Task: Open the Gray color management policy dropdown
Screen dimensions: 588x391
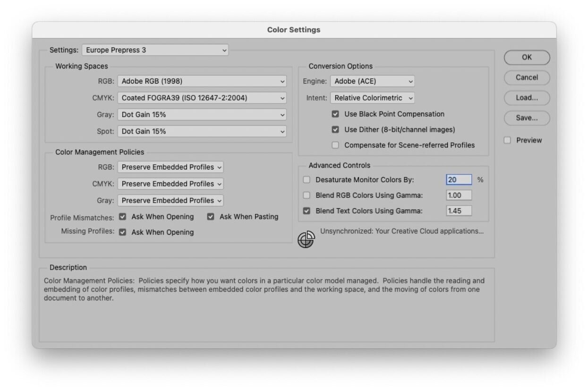Action: (x=170, y=200)
